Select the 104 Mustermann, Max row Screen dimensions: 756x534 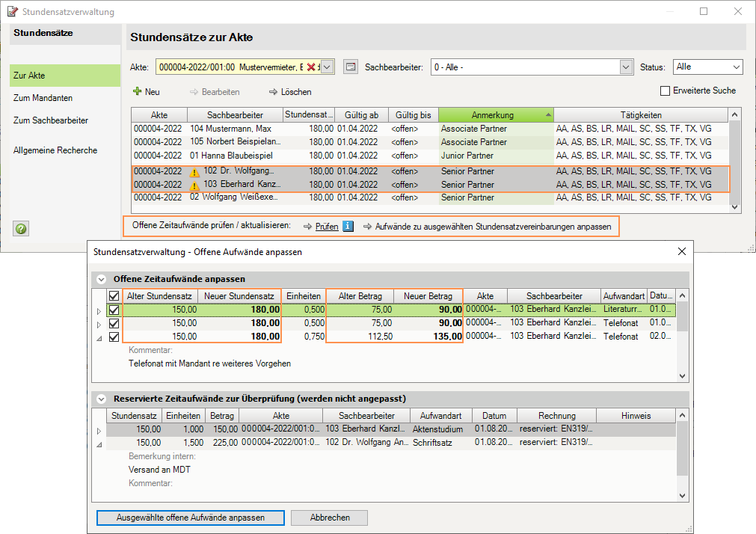coord(430,129)
